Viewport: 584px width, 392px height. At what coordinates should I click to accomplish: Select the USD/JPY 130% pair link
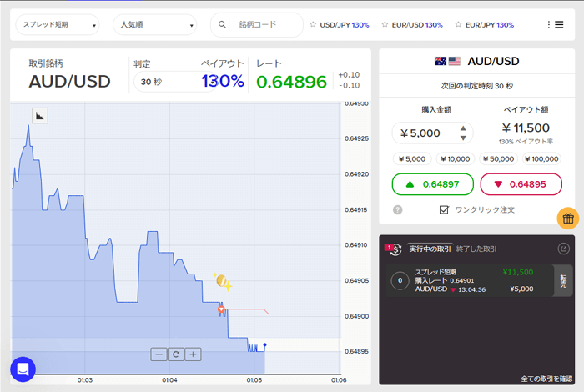(x=345, y=25)
